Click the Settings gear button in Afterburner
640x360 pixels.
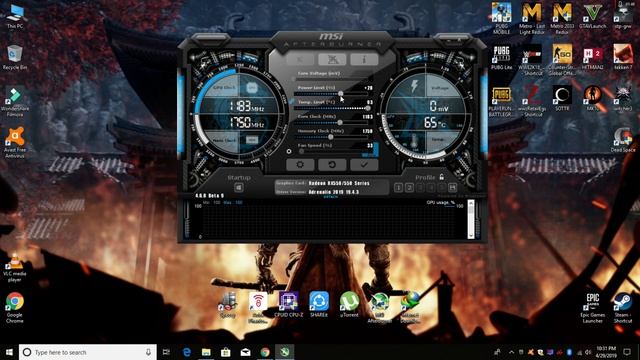coord(300,164)
